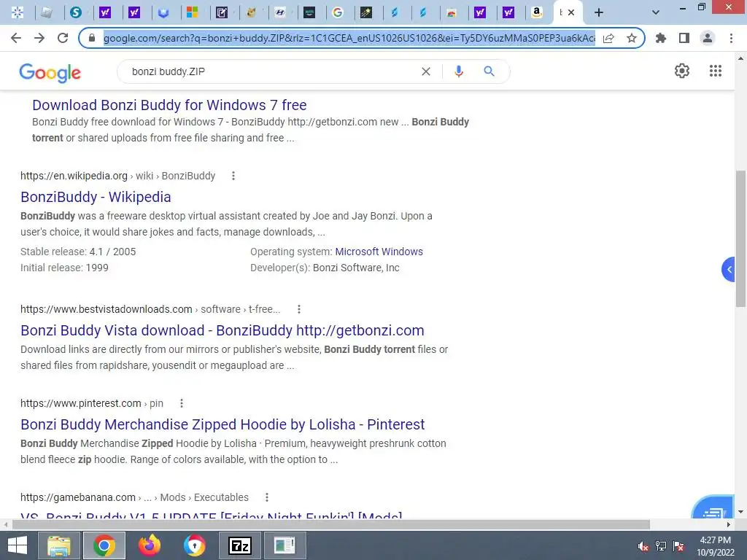This screenshot has height=560, width=747.
Task: Open Chrome's three-dot main menu
Action: pos(731,38)
